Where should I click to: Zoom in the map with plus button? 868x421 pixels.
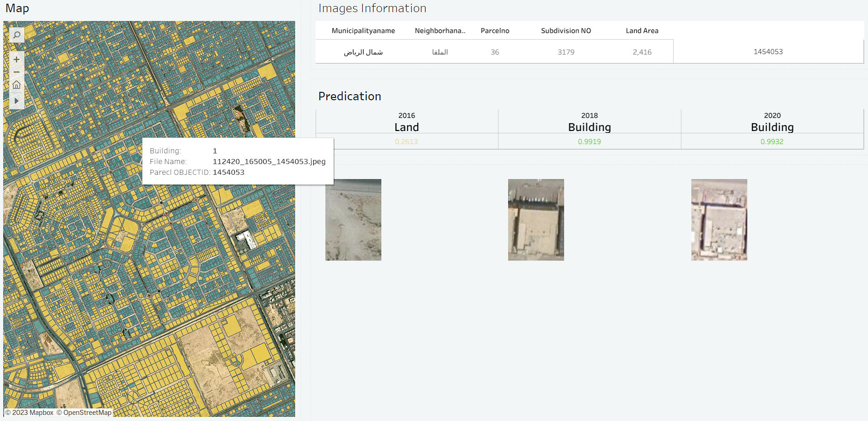(x=17, y=60)
